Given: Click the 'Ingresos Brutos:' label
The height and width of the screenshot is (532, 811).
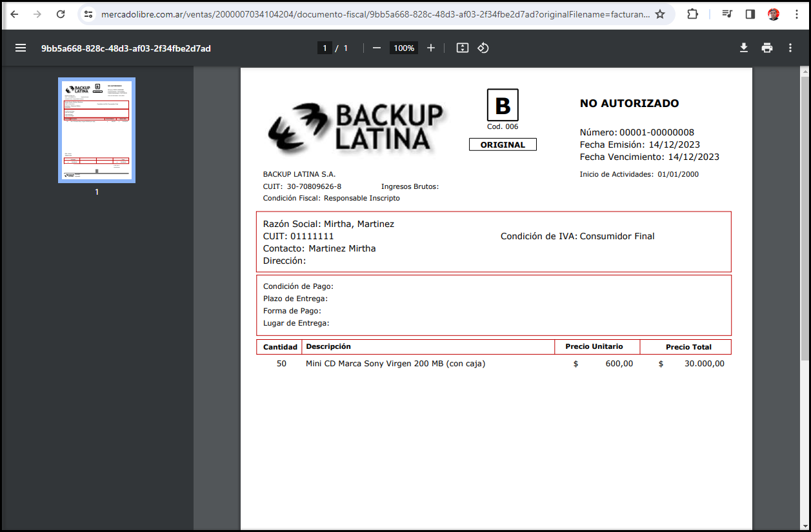Looking at the screenshot, I should point(410,186).
